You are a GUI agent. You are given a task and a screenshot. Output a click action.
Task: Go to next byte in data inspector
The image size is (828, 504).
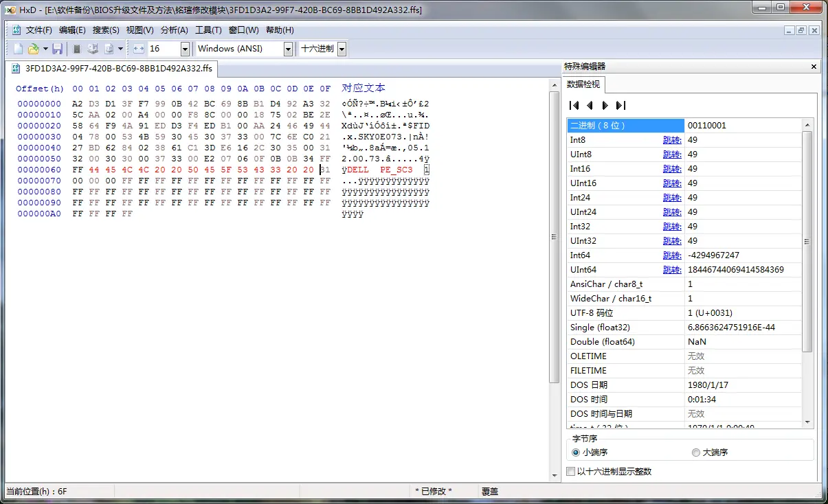coord(605,105)
